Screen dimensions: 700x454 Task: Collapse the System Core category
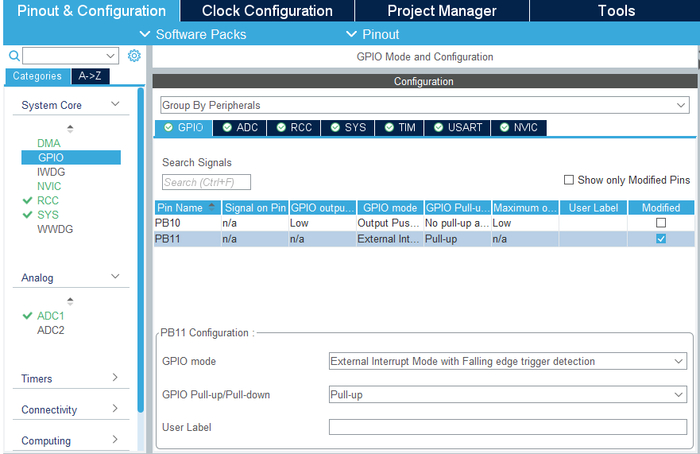[x=115, y=105]
